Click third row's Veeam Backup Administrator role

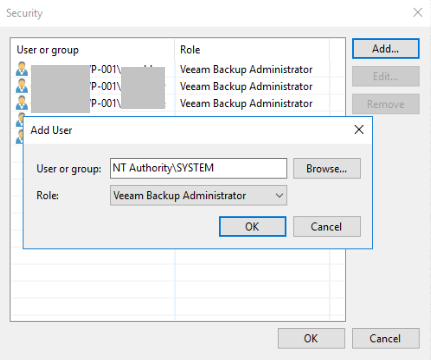(x=246, y=103)
